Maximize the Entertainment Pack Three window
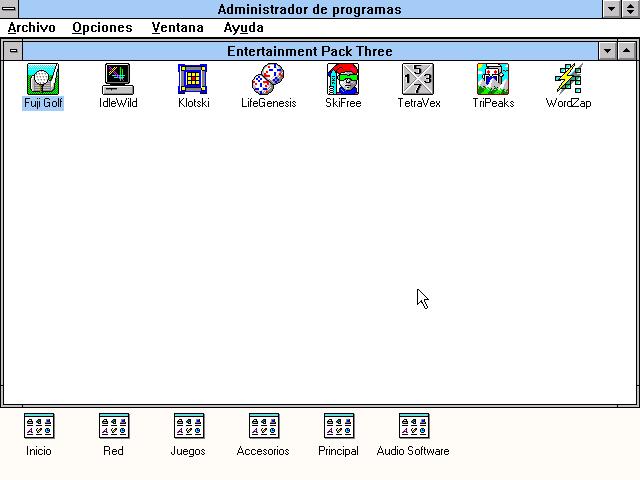640x480 pixels. pyautogui.click(x=627, y=51)
